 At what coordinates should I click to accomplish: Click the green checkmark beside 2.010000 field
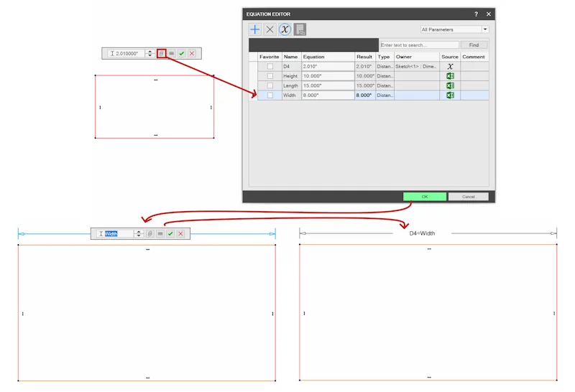(182, 54)
